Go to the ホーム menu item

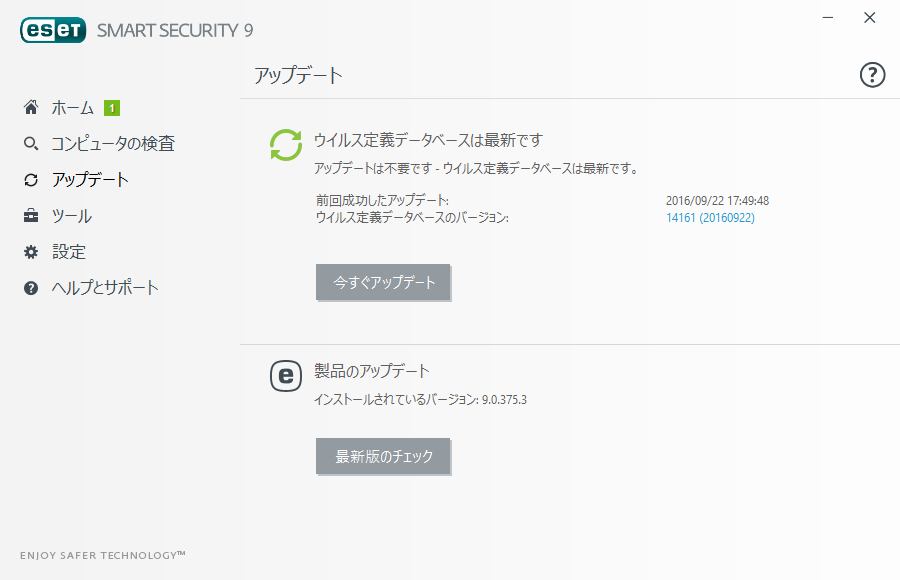pos(72,107)
